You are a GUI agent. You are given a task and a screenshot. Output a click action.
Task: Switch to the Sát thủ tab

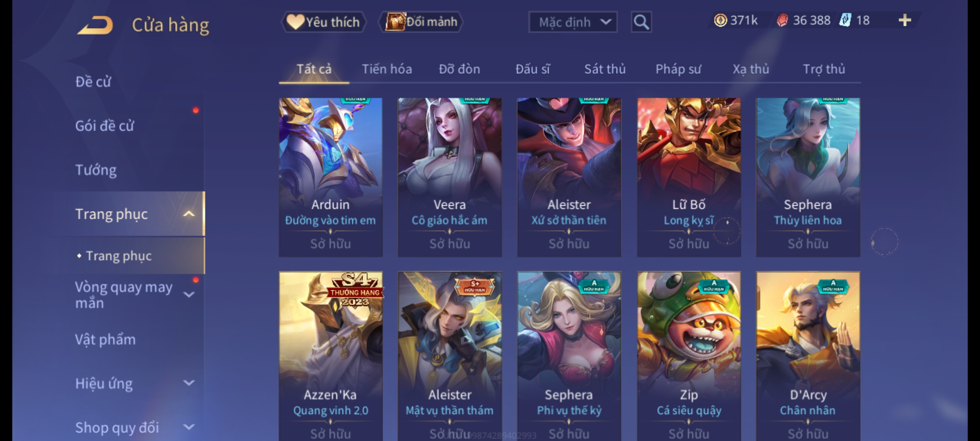click(x=605, y=69)
